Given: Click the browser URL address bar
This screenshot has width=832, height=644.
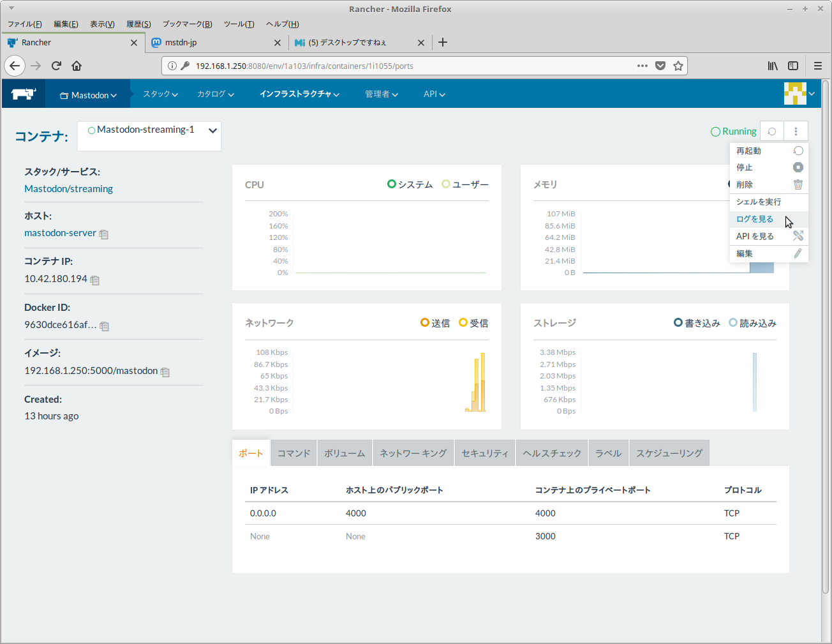Looking at the screenshot, I should [408, 66].
